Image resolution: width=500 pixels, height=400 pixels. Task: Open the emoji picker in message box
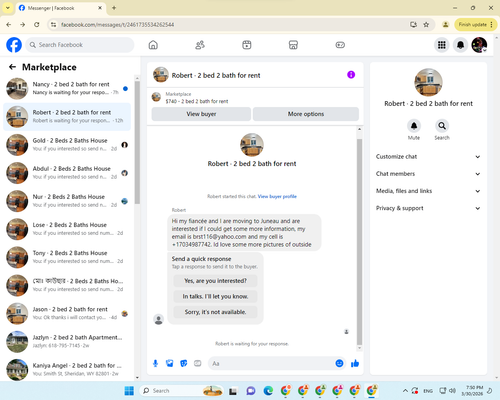tap(339, 363)
